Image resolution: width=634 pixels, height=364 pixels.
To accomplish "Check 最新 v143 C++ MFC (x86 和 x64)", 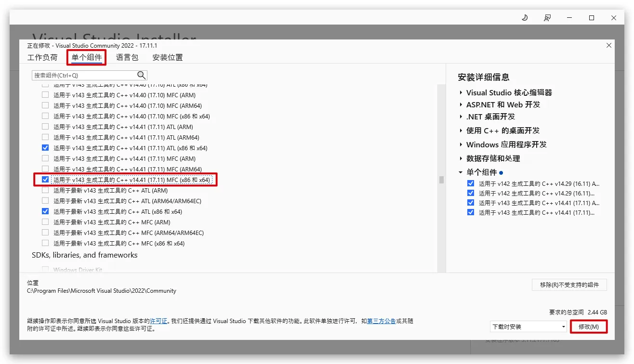I will pyautogui.click(x=45, y=243).
